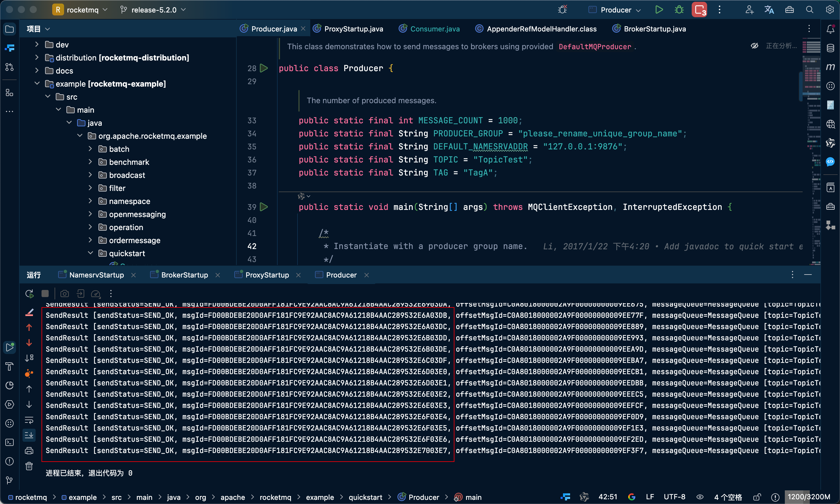
Task: Open the Project tool window icon
Action: click(9, 29)
